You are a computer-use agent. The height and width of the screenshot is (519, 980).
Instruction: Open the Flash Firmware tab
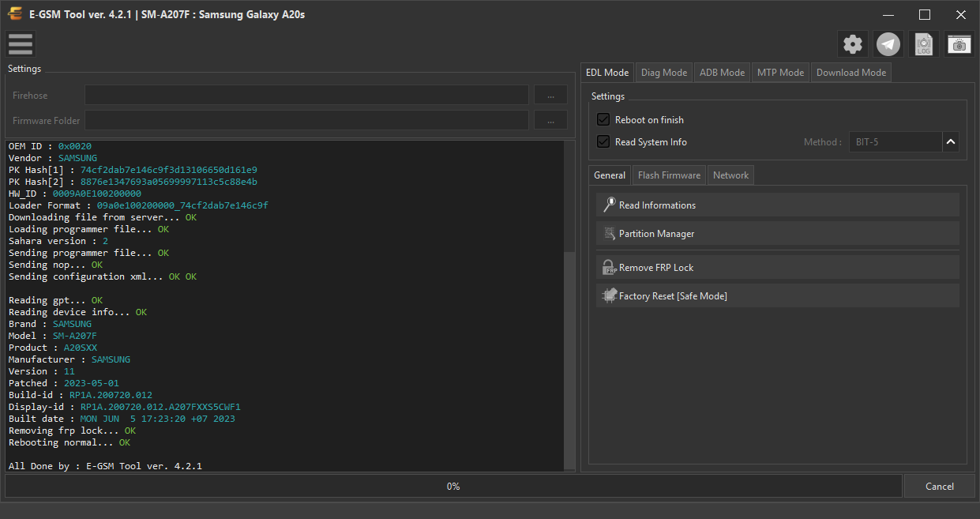click(x=669, y=175)
